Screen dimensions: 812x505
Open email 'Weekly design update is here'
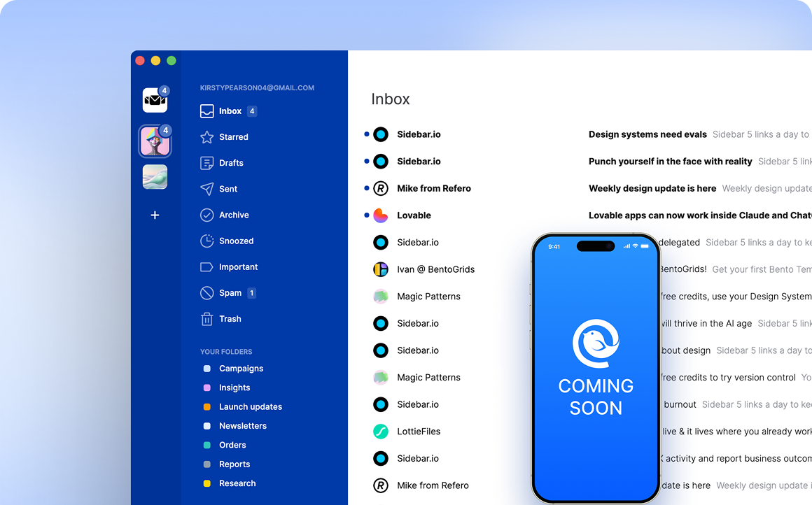click(652, 188)
